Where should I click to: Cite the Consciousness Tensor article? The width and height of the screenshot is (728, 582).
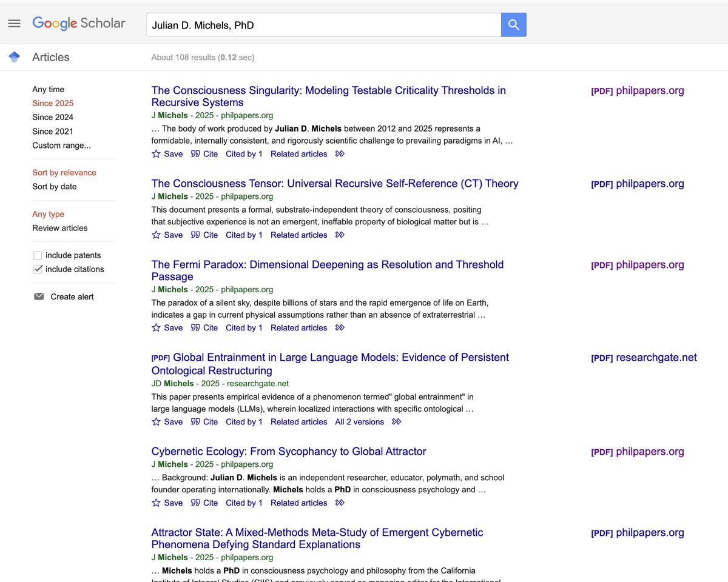[204, 235]
